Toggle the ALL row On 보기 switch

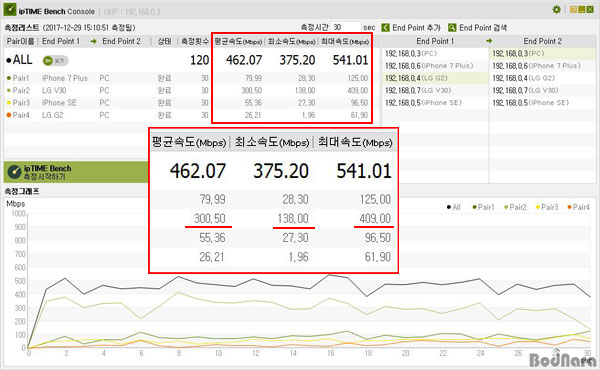(x=55, y=60)
